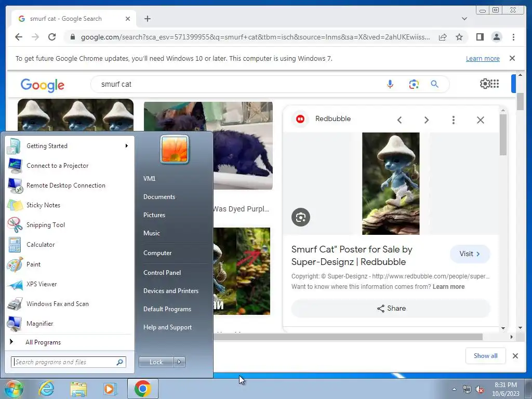The width and height of the screenshot is (532, 399).
Task: Open XPS Viewer
Action: coord(69,284)
